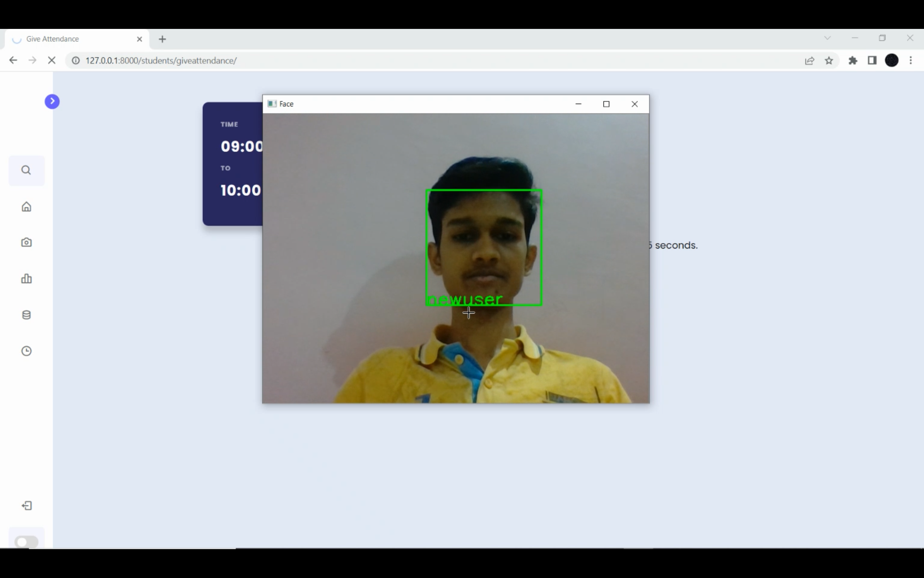Maximize the Face window

[606, 104]
